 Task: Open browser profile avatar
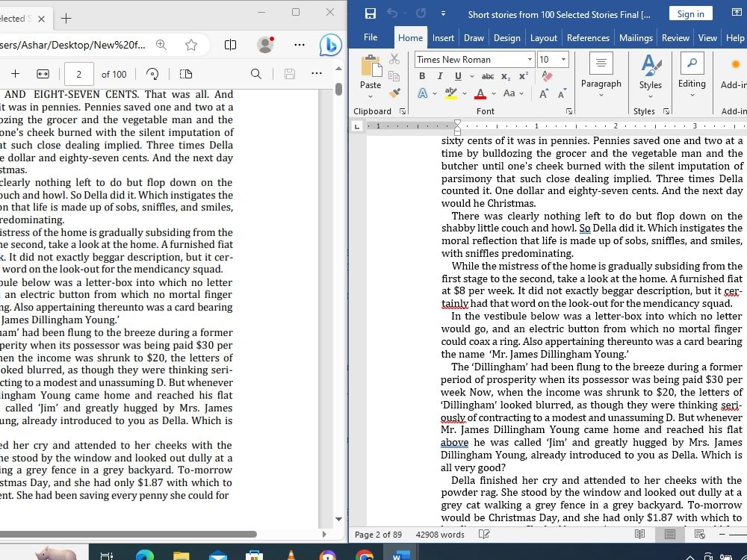265,45
